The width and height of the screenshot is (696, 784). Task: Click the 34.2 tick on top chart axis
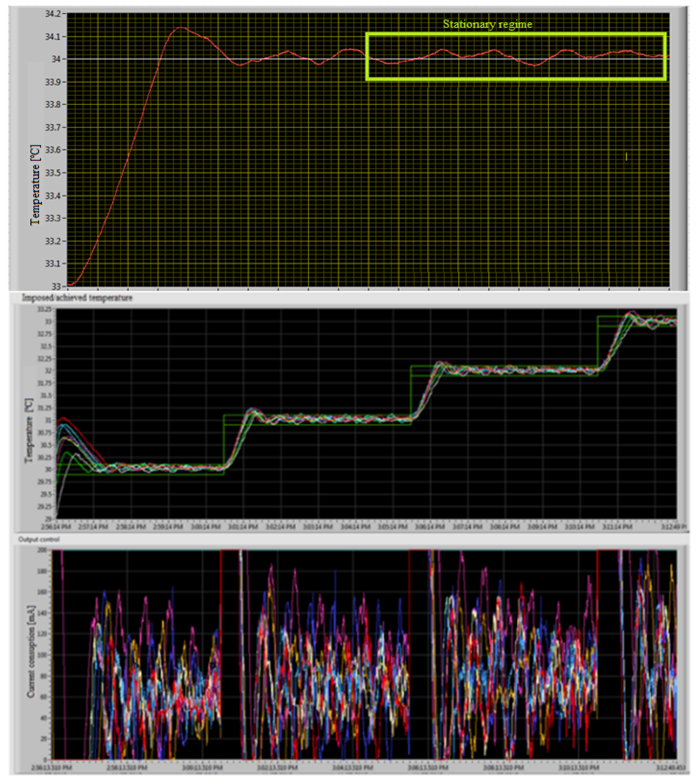click(x=53, y=14)
